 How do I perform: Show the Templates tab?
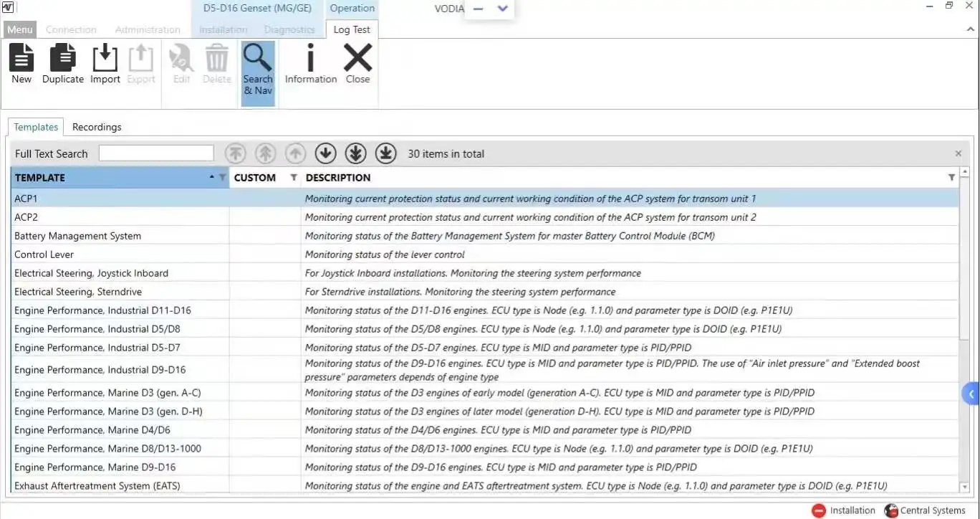click(x=36, y=127)
